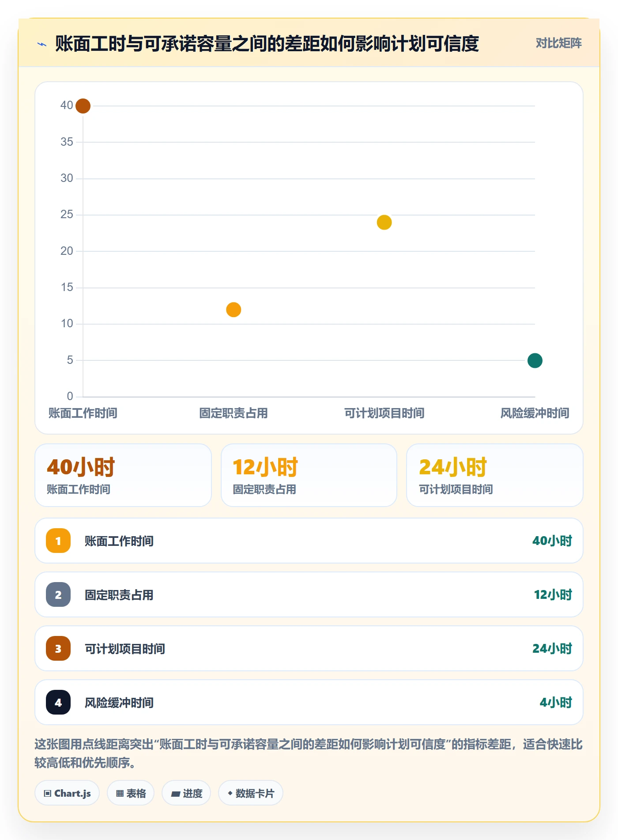The height and width of the screenshot is (840, 618).
Task: Click the Chart.js tag chip
Action: (x=67, y=793)
